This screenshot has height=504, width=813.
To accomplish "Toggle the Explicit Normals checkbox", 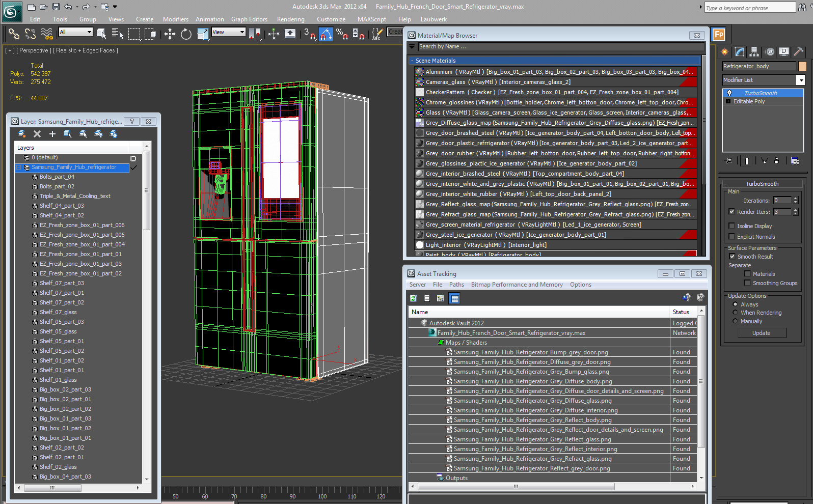I will click(732, 237).
